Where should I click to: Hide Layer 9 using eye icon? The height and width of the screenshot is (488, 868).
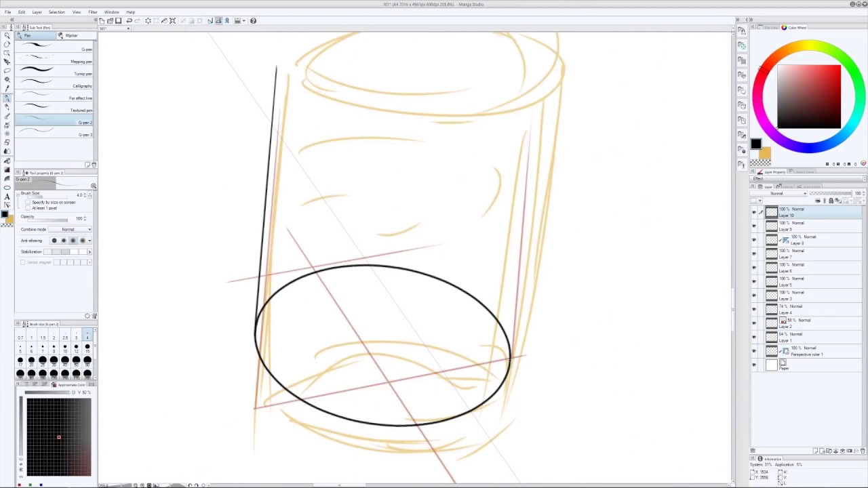(x=754, y=226)
